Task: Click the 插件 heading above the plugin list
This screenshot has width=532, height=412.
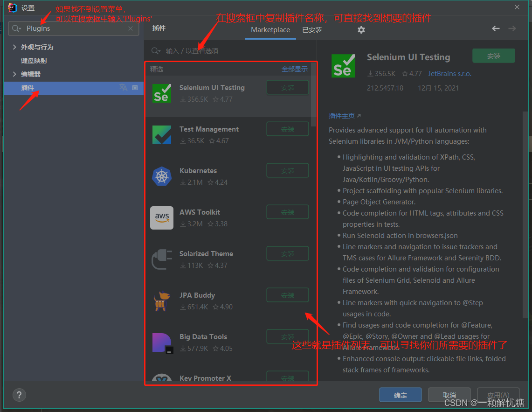Action: click(x=159, y=28)
